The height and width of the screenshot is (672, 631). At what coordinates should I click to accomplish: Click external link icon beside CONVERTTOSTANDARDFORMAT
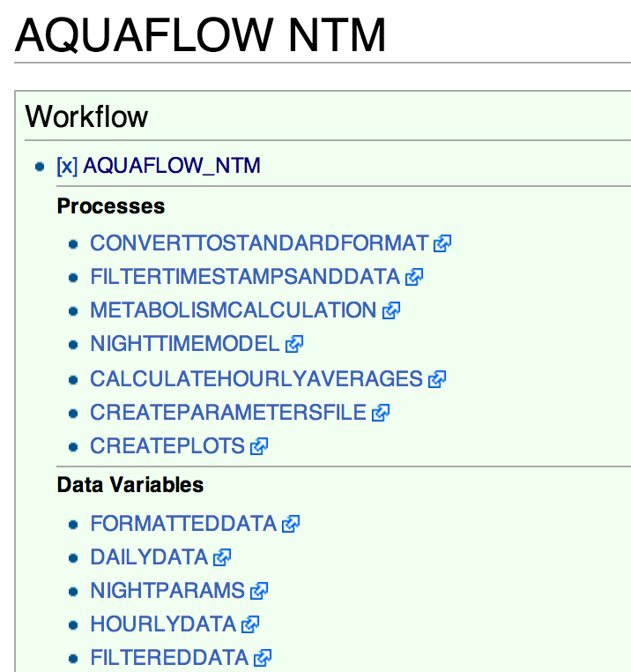point(442,244)
